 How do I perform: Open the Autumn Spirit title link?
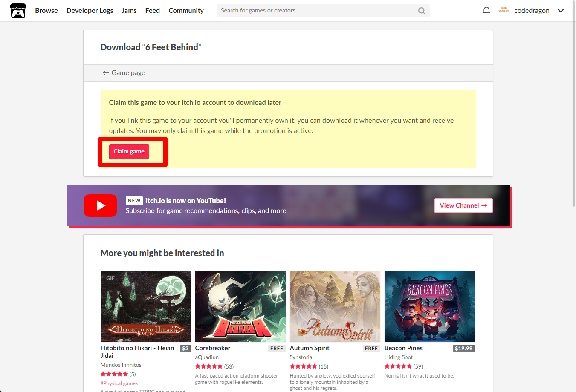point(310,348)
